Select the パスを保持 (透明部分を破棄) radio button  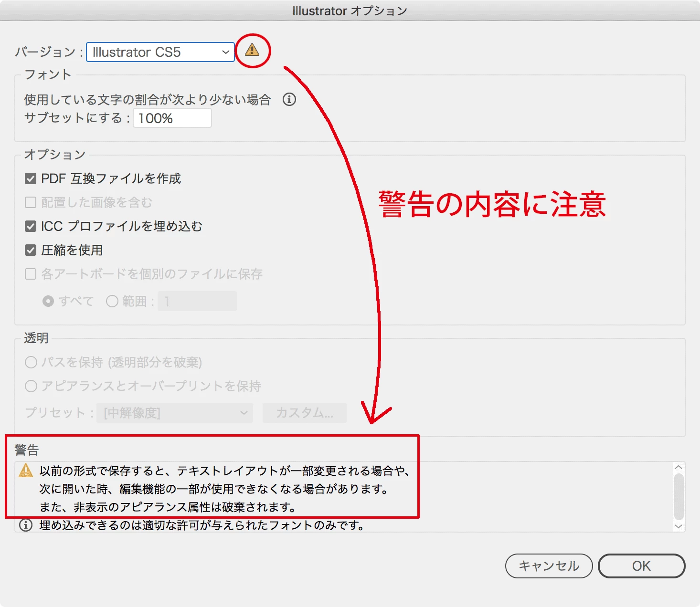click(x=31, y=362)
